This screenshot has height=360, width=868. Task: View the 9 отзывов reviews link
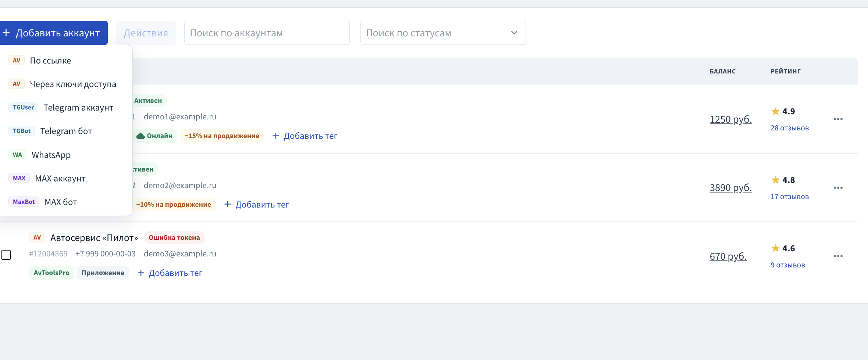788,265
